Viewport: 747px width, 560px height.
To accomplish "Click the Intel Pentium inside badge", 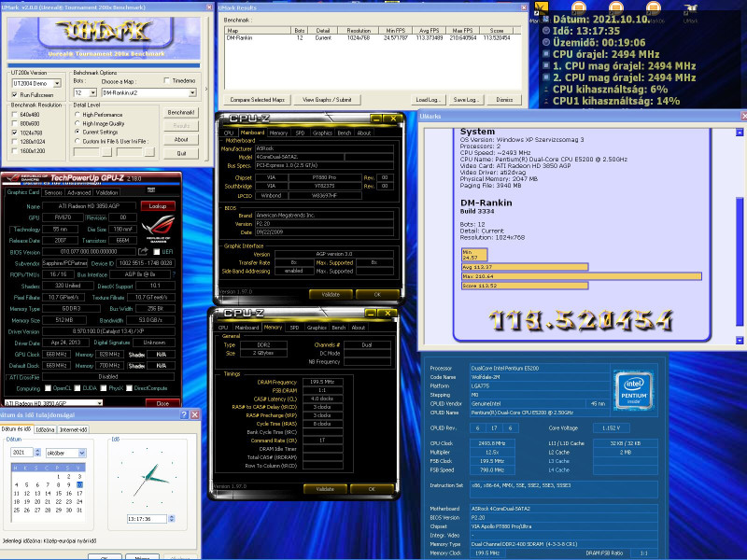I will [634, 390].
